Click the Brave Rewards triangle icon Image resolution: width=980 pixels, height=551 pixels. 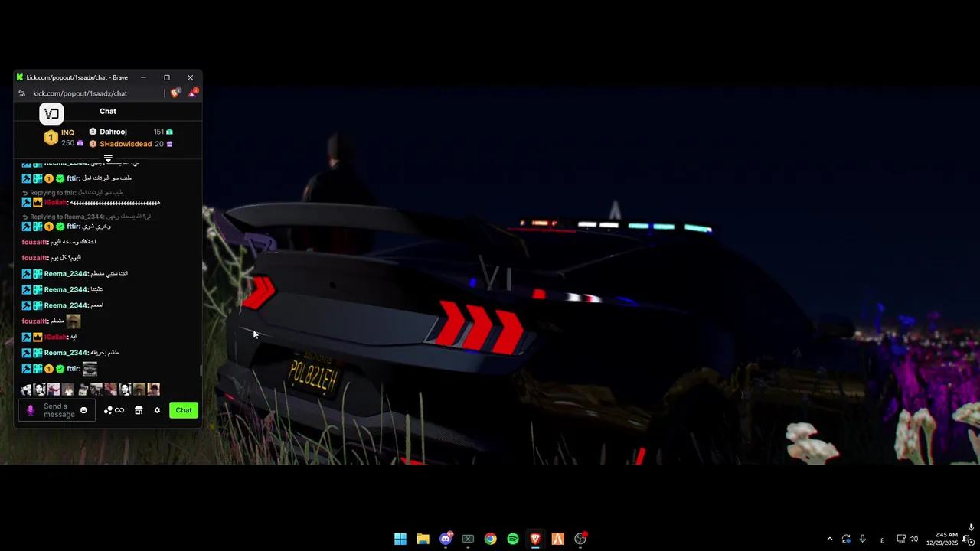click(x=193, y=93)
